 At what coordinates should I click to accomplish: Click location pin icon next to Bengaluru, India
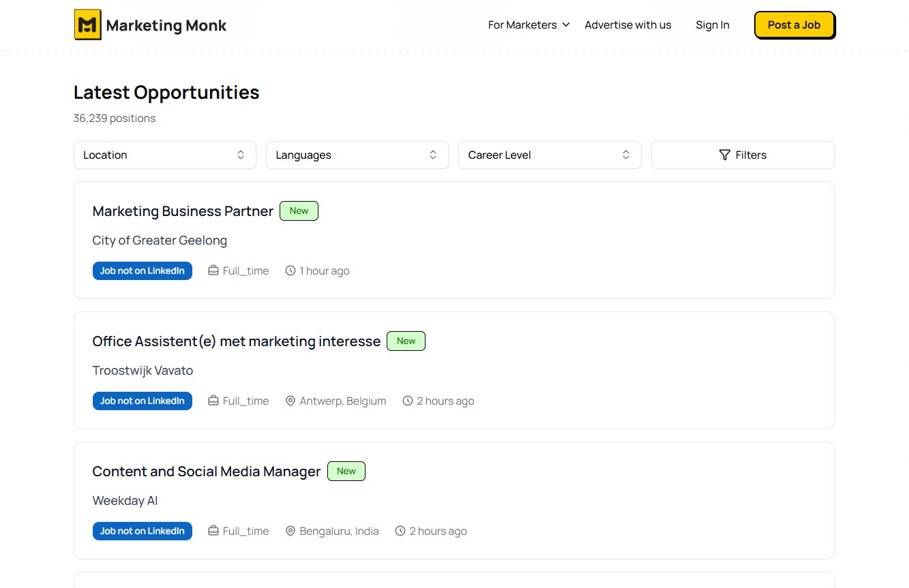coord(290,531)
